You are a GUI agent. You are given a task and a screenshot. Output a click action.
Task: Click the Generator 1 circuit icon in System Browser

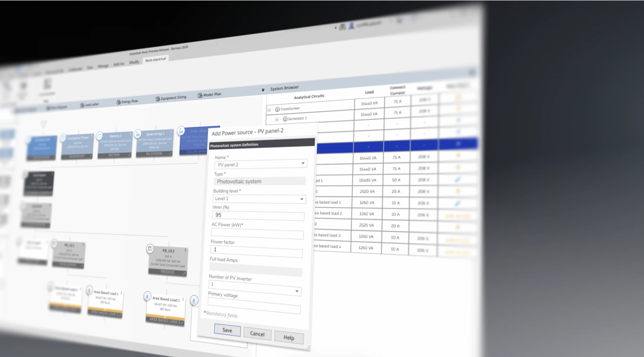[x=285, y=119]
